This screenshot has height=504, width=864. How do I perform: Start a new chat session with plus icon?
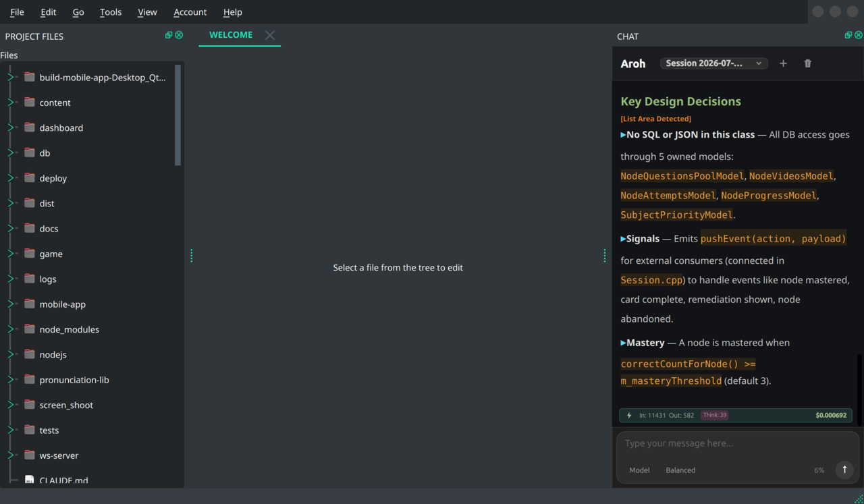783,63
